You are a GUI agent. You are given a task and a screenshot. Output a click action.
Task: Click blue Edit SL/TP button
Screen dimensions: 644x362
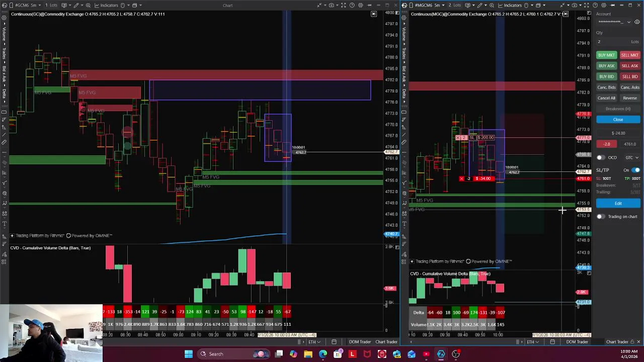point(618,203)
